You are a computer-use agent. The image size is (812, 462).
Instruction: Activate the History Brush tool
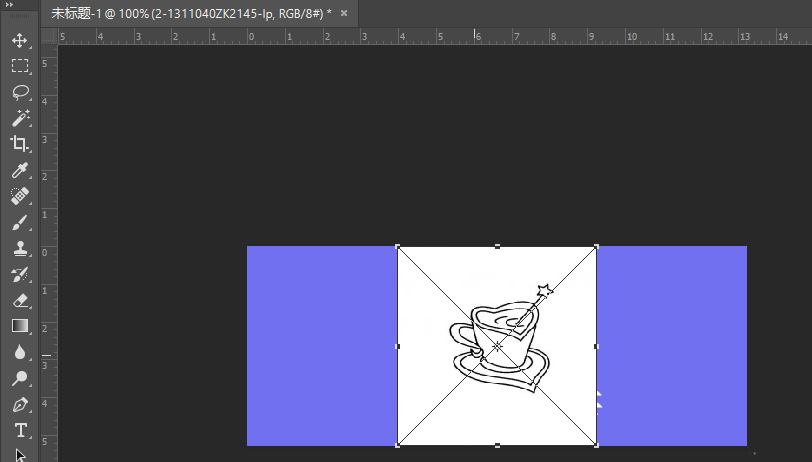pyautogui.click(x=20, y=275)
